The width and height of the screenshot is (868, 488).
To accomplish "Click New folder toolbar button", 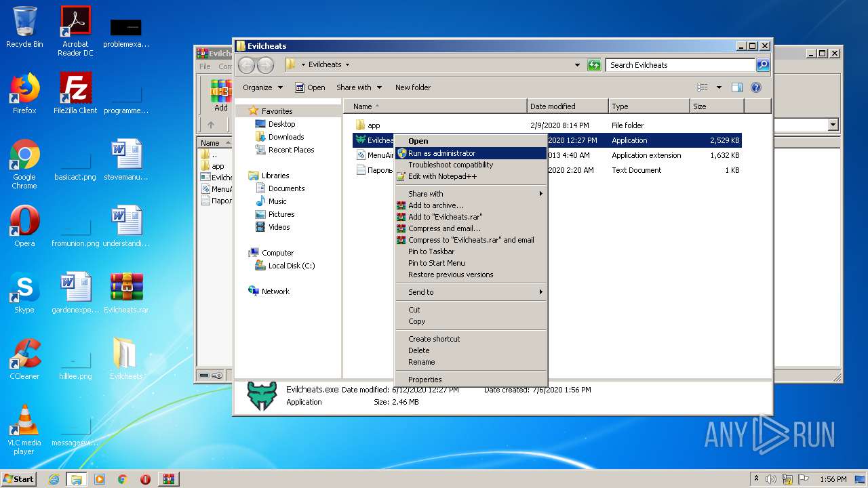I will point(413,87).
